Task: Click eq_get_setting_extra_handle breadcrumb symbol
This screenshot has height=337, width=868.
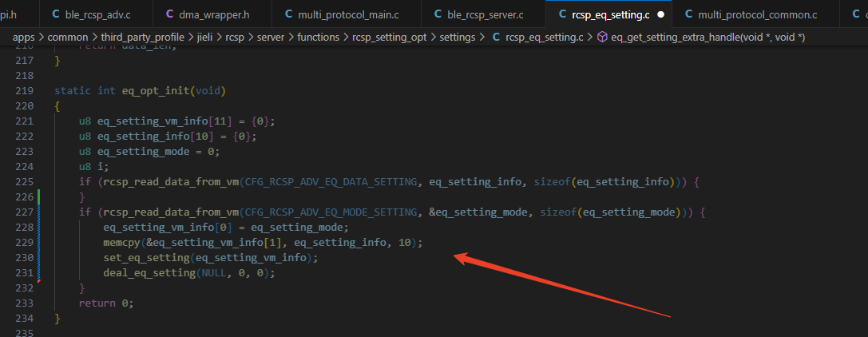Action: (x=708, y=38)
